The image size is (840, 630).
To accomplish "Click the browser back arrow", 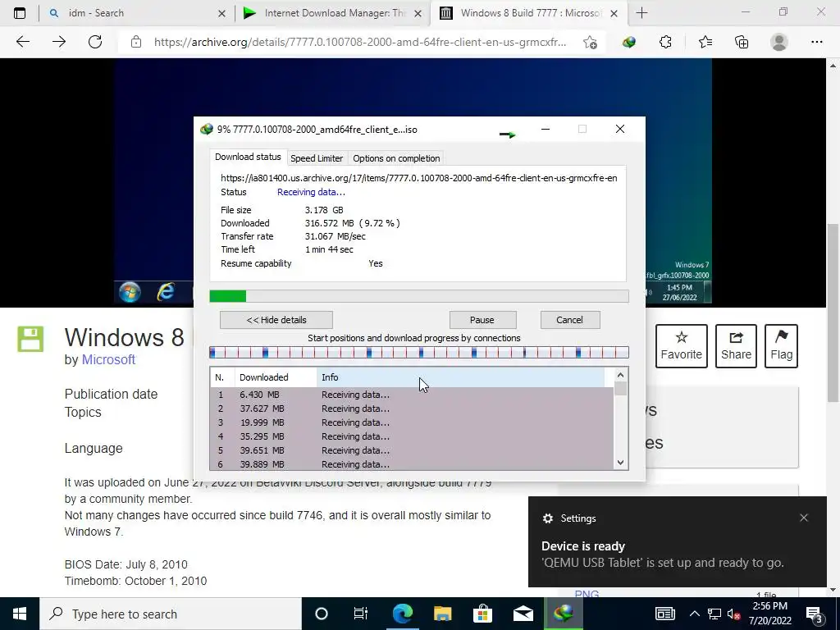I will (22, 42).
